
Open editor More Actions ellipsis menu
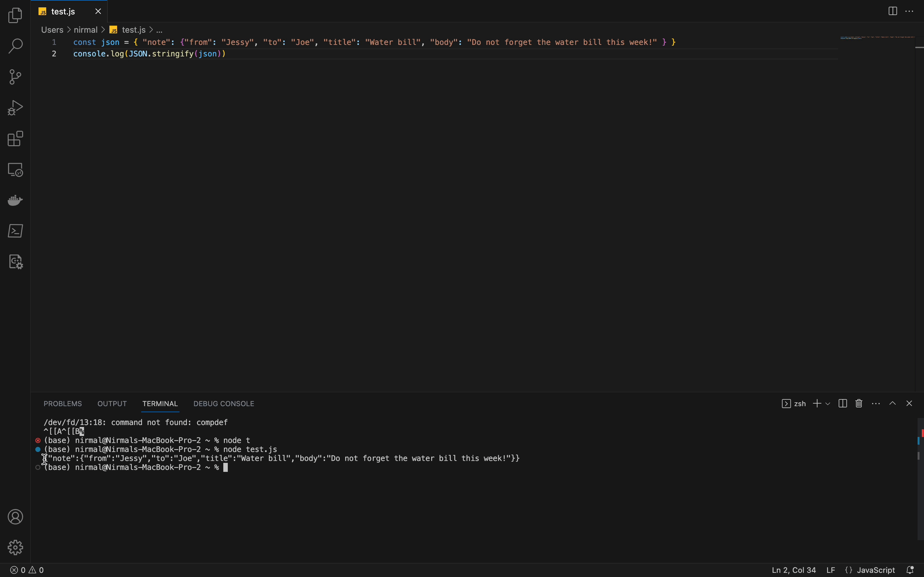pos(910,11)
